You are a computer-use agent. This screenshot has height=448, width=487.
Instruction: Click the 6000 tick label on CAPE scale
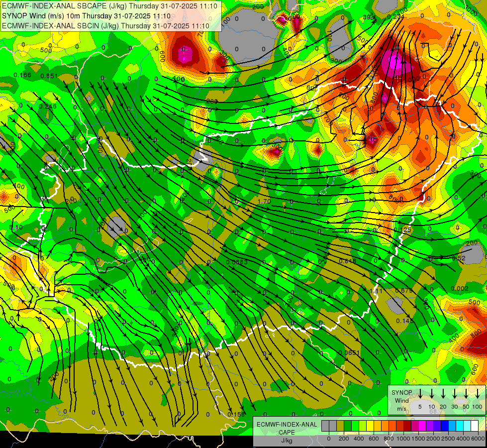click(x=478, y=439)
